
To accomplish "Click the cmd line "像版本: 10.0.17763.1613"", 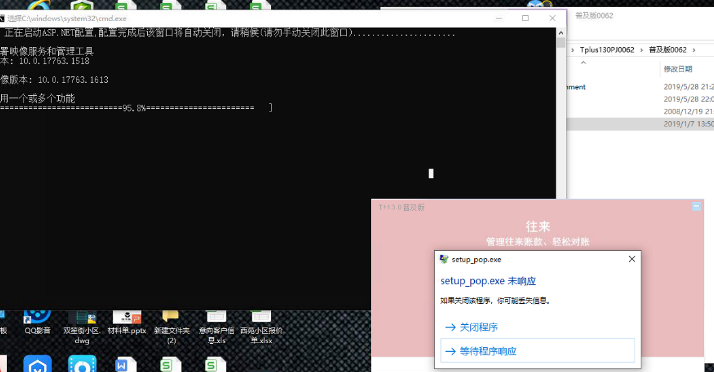I will [54, 80].
